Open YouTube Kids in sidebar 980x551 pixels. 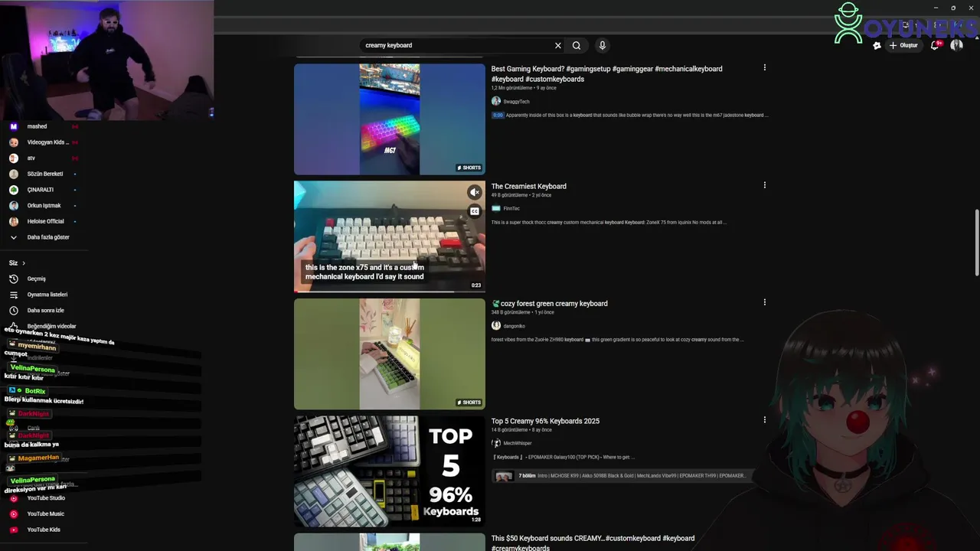44,530
